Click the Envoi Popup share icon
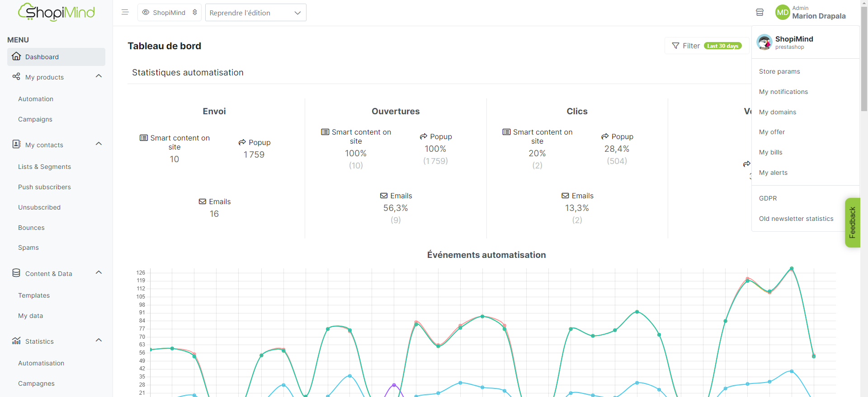Screen dimensions: 868x397 click(242, 142)
